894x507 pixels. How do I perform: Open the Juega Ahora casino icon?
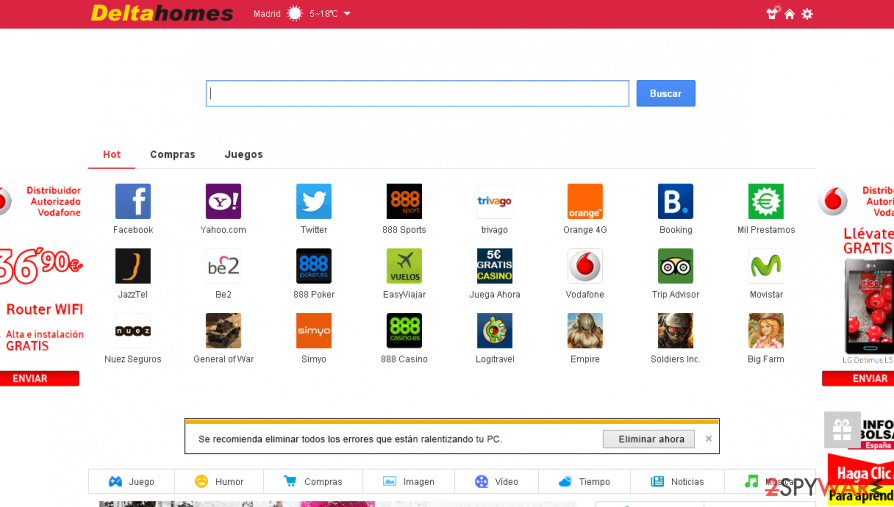(494, 266)
